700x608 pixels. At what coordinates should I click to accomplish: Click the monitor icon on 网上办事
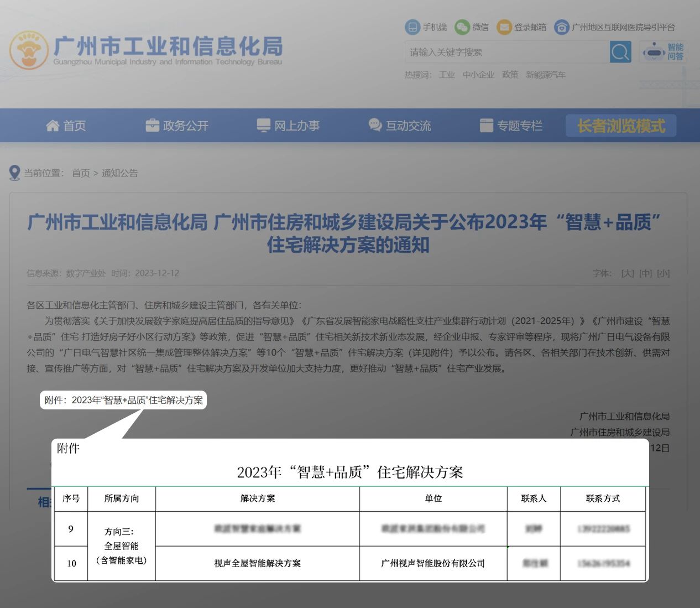click(263, 125)
